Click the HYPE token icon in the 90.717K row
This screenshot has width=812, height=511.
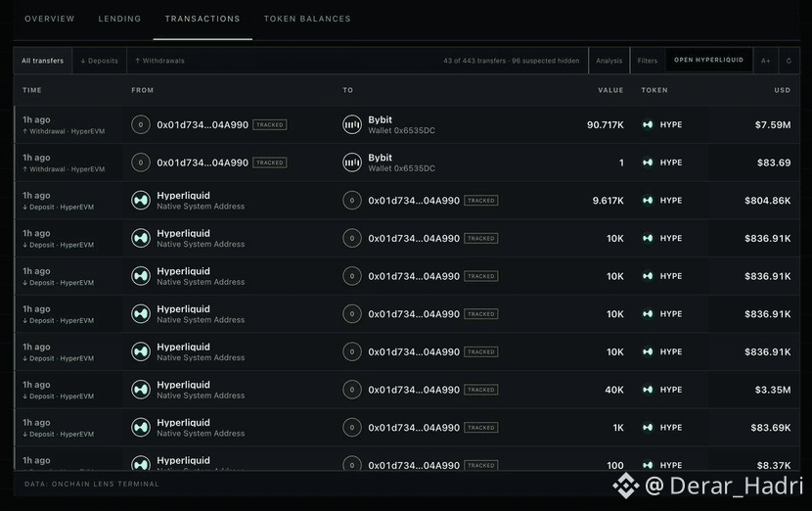(648, 124)
